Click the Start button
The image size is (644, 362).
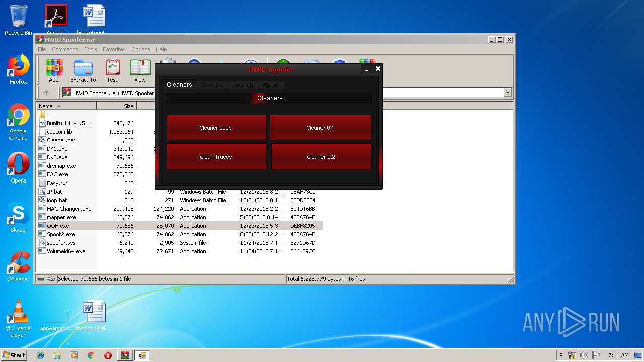14,355
